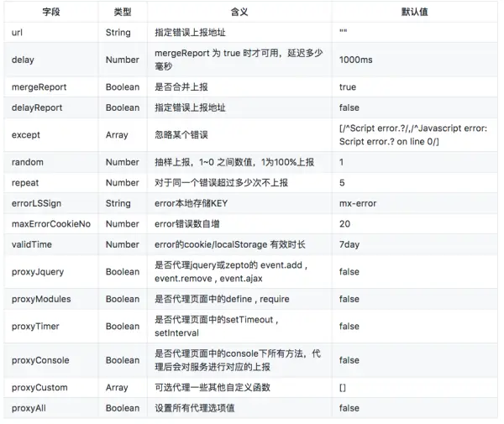The width and height of the screenshot is (504, 424).
Task: Click '指定错误上报地址' in the url row
Action: [x=190, y=33]
